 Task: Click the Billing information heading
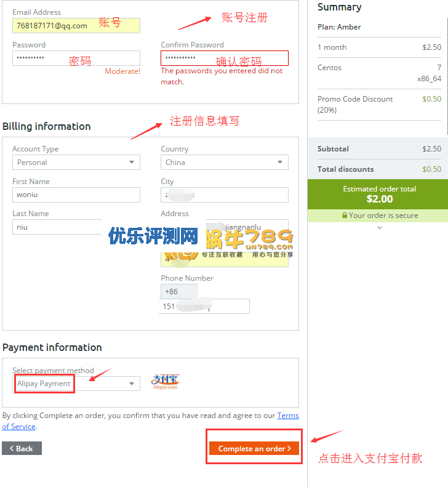(47, 126)
